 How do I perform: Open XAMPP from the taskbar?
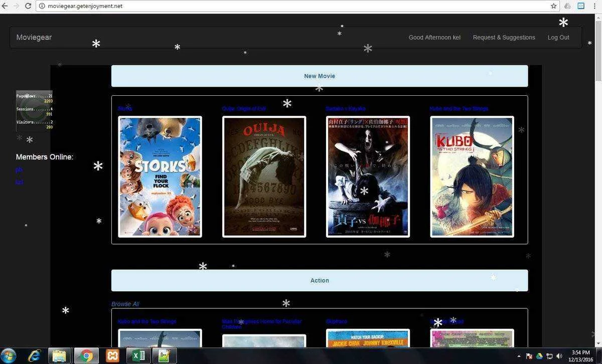[x=112, y=355]
